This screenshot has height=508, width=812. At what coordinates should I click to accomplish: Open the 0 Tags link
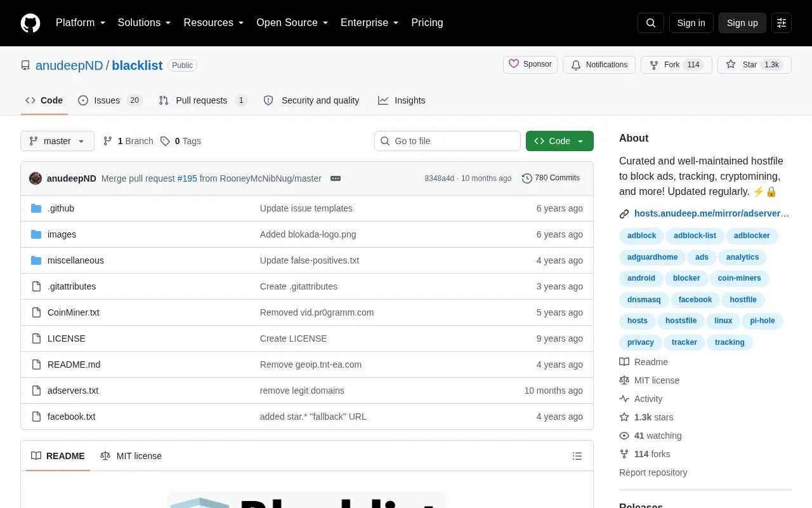[x=181, y=141]
